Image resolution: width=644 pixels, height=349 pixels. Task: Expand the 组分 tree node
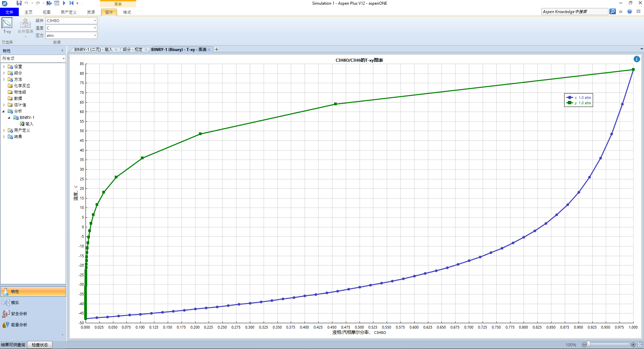pyautogui.click(x=4, y=73)
